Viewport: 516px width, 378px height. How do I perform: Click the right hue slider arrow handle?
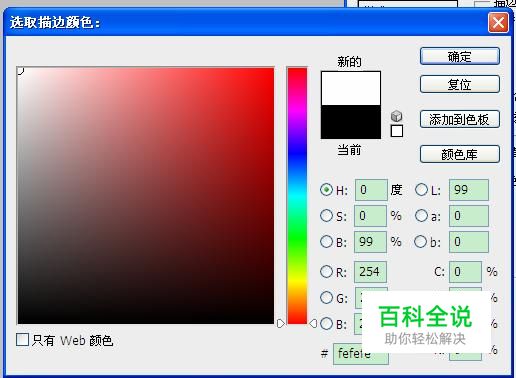[x=313, y=323]
